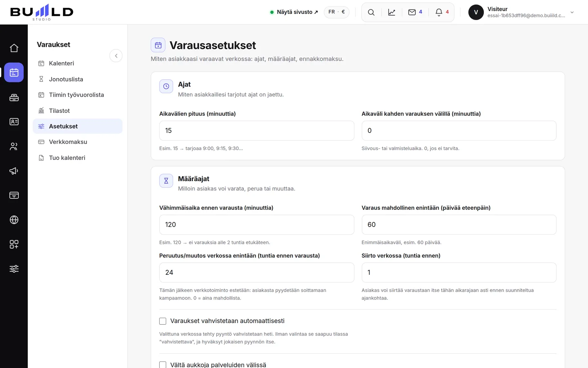The image size is (588, 368).
Task: Click the Aikaväli kahden varauksen välillä field
Action: (459, 130)
